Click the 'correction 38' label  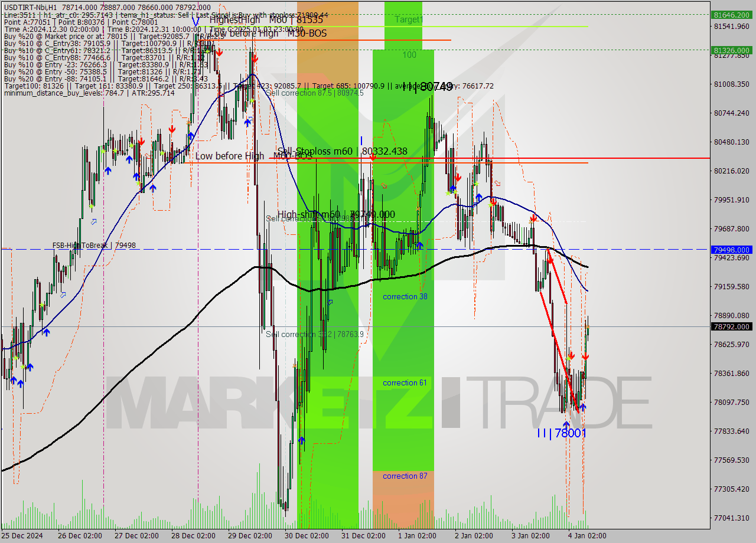coord(405,296)
